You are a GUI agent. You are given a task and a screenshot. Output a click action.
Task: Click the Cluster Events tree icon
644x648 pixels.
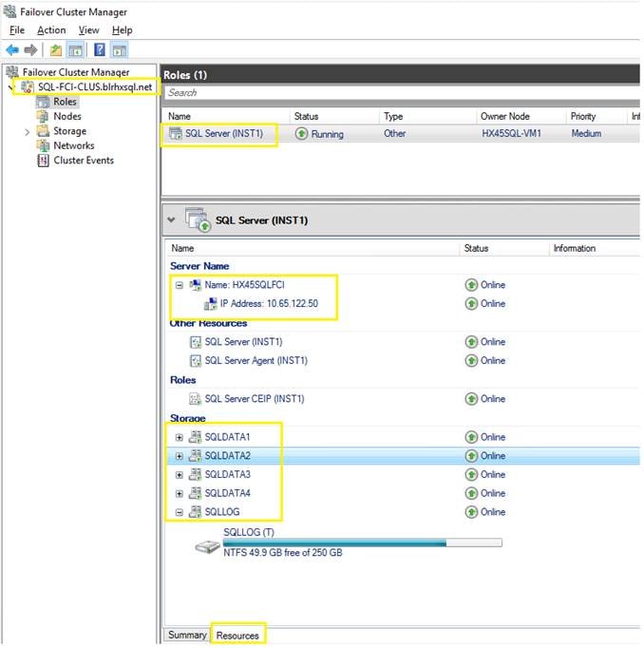coord(43,161)
